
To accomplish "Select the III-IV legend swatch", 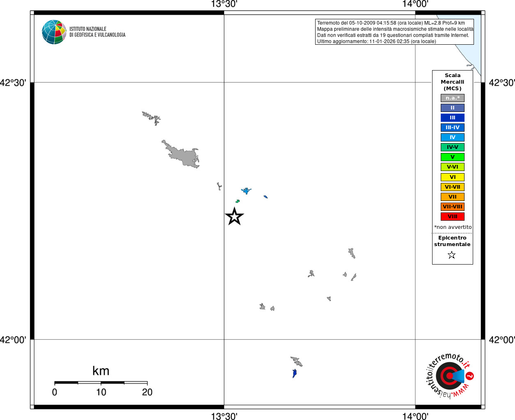I will (453, 128).
